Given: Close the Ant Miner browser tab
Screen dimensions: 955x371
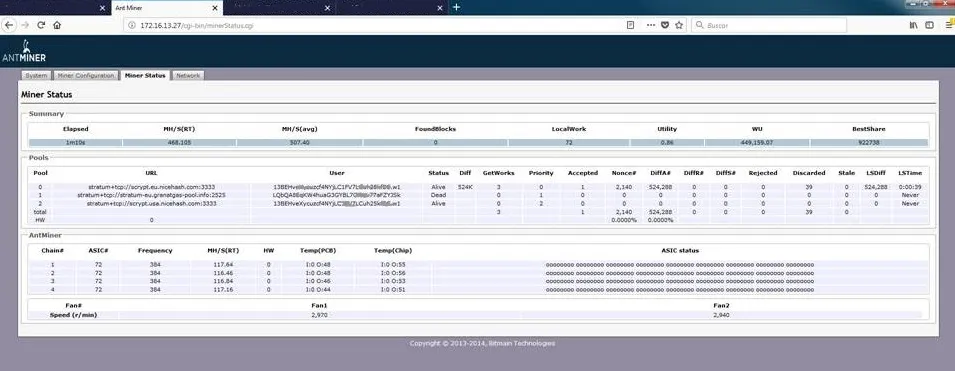Looking at the screenshot, I should [x=215, y=8].
